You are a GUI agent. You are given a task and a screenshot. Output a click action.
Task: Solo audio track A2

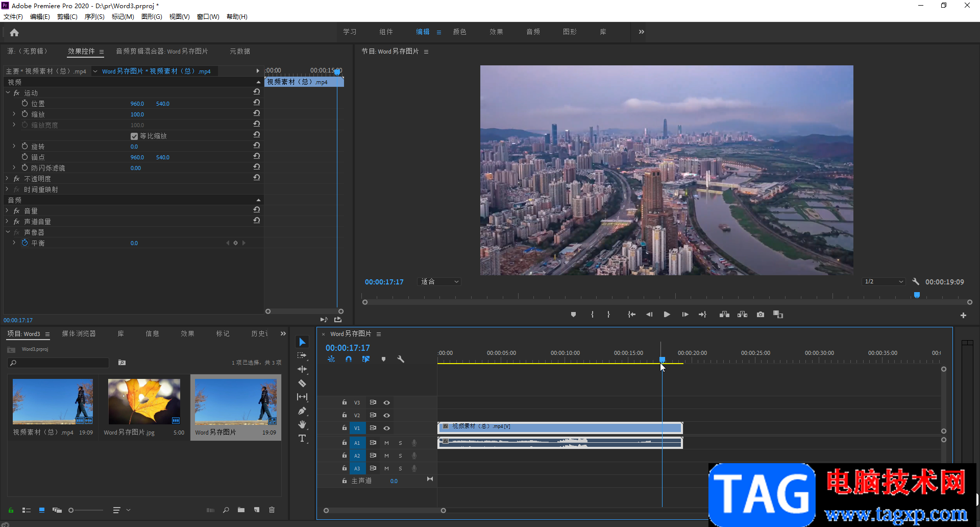(x=400, y=456)
